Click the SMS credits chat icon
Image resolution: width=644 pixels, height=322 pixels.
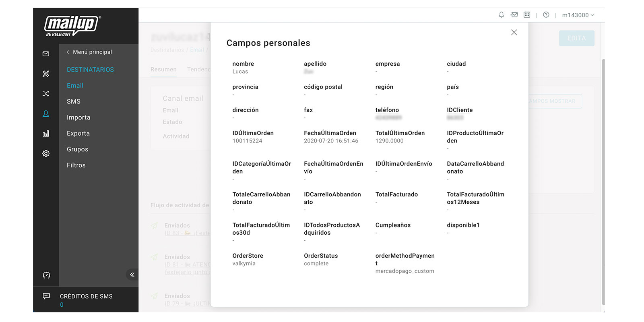pos(46,296)
